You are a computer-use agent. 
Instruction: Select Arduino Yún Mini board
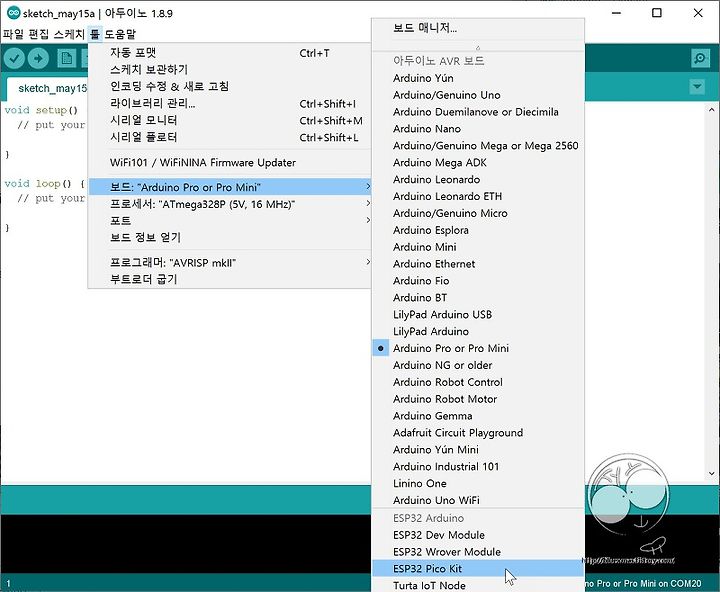pos(478,450)
